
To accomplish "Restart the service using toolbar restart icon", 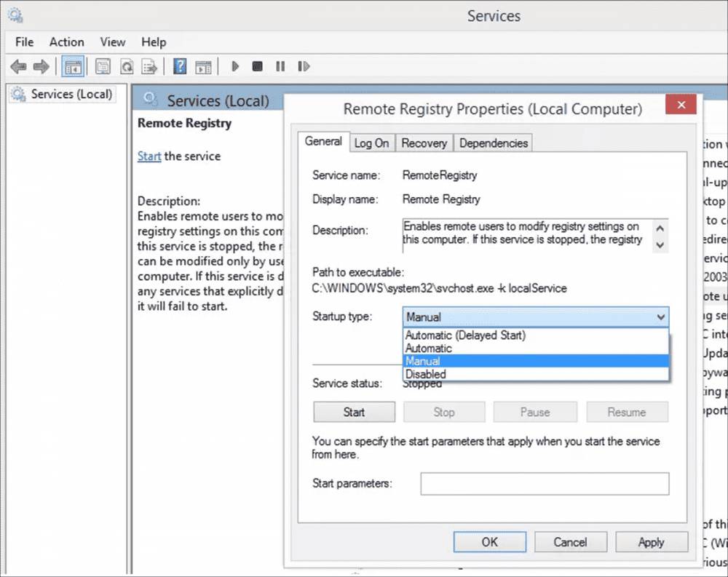I will tap(303, 66).
